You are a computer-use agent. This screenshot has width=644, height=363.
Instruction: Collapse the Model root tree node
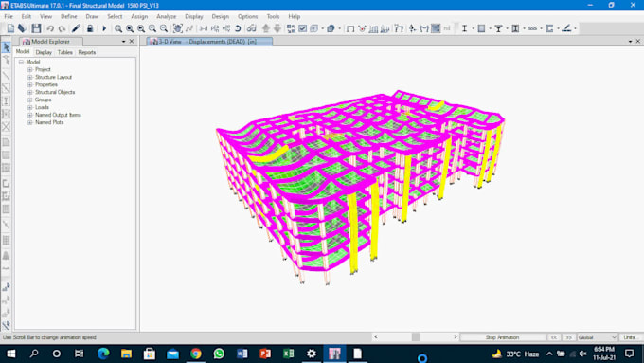pyautogui.click(x=21, y=62)
